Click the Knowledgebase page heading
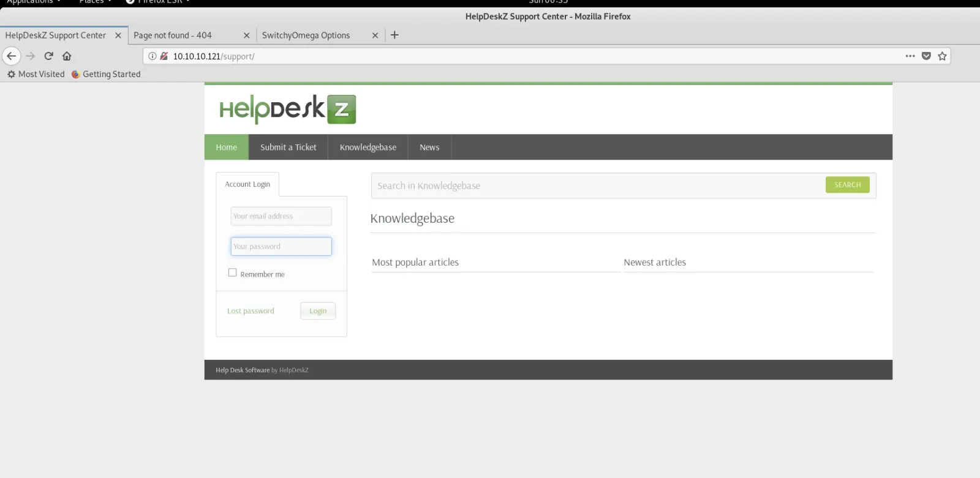Image resolution: width=980 pixels, height=478 pixels. coord(412,218)
